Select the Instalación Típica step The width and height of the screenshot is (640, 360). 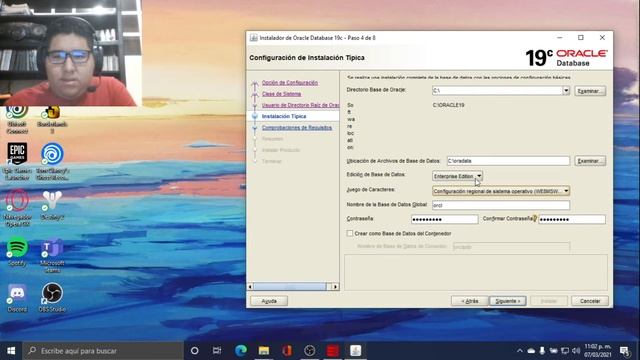click(284, 116)
